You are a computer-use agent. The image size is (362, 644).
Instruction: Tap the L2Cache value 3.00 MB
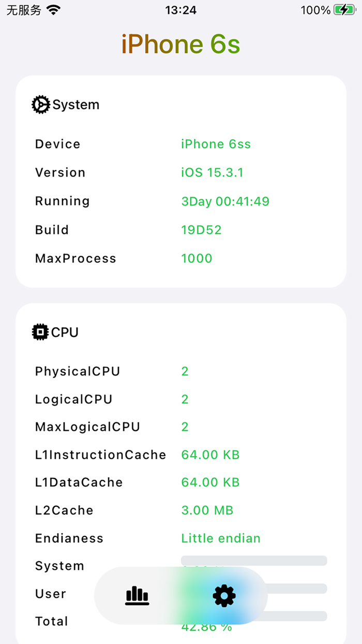(207, 510)
